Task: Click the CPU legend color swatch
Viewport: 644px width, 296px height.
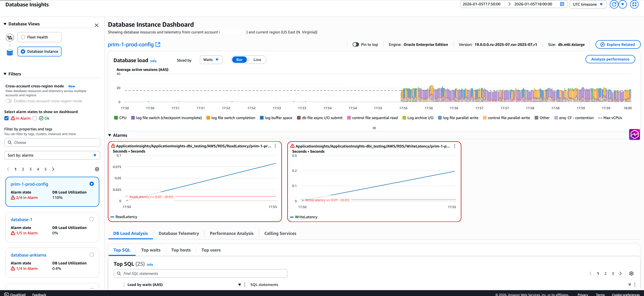Action: [x=116, y=118]
